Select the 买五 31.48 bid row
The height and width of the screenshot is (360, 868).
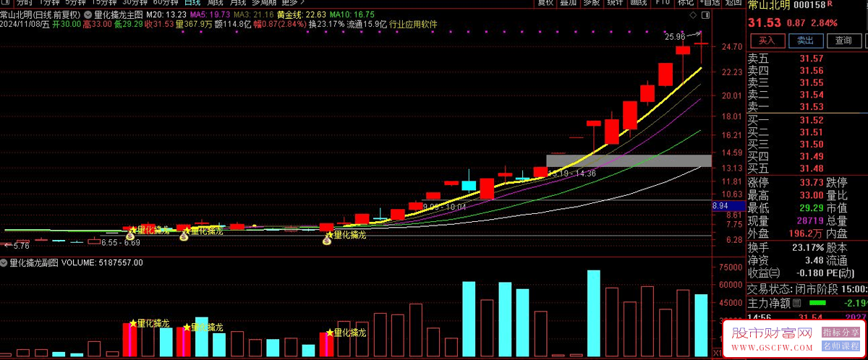point(807,169)
